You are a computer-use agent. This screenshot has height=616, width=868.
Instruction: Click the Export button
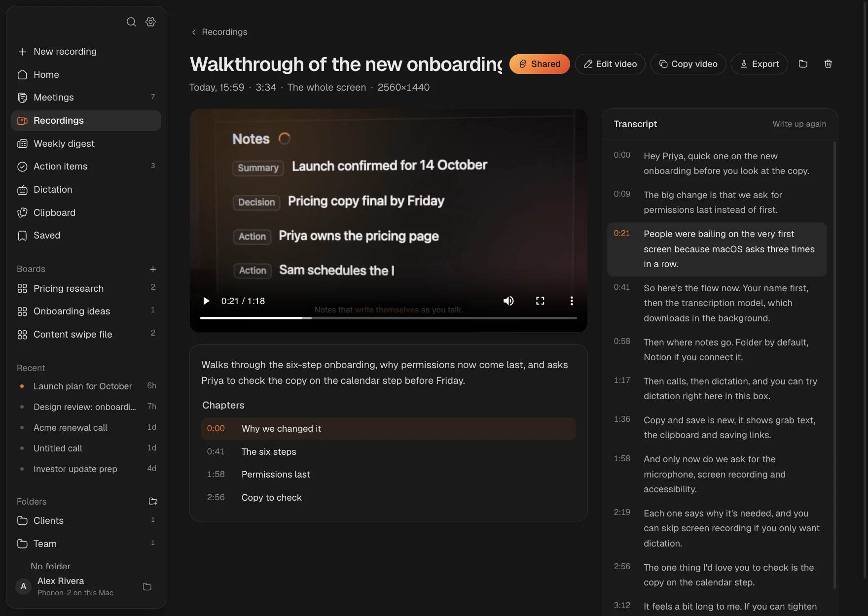coord(759,64)
